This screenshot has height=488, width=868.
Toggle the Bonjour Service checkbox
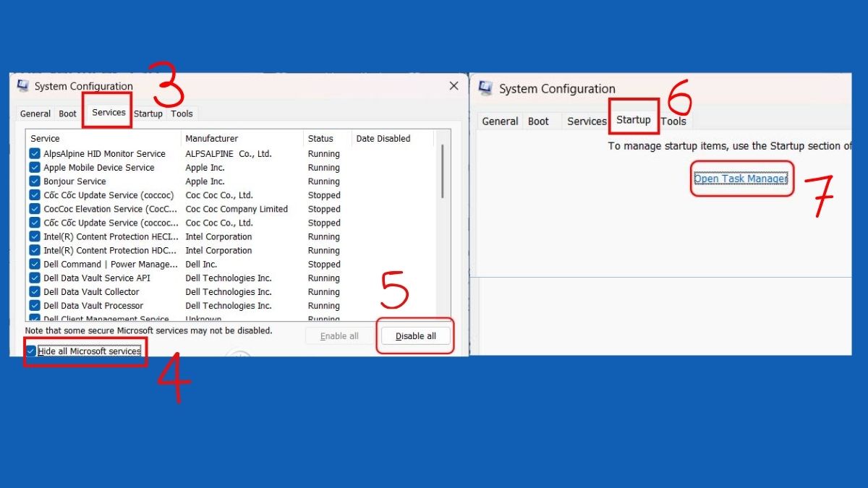tap(34, 181)
